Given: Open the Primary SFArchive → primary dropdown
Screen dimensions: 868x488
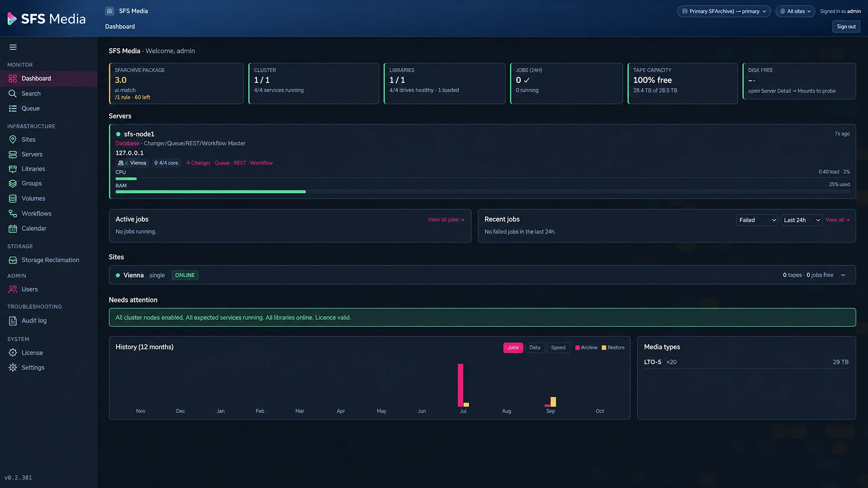Looking at the screenshot, I should [x=724, y=11].
